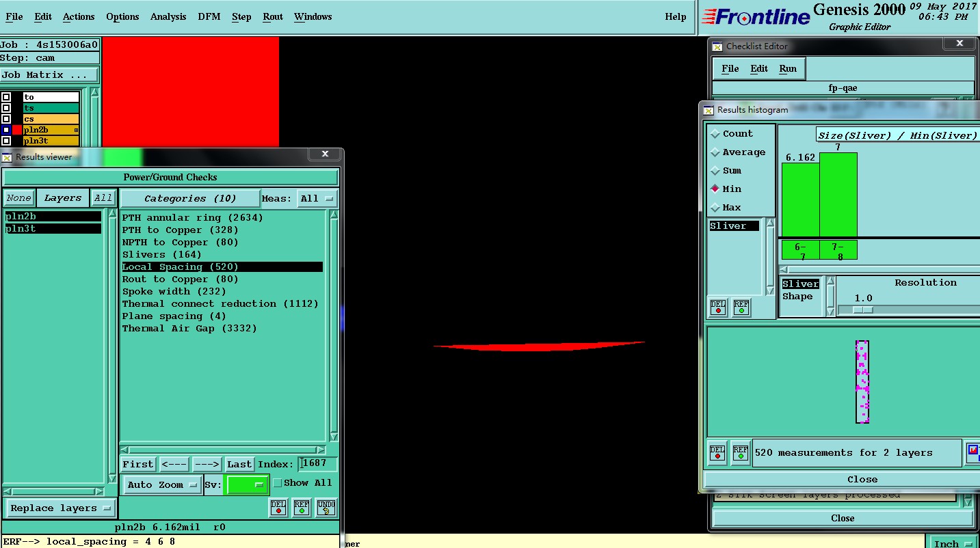980x548 pixels.
Task: Go to next result with right arrow button
Action: tap(207, 464)
